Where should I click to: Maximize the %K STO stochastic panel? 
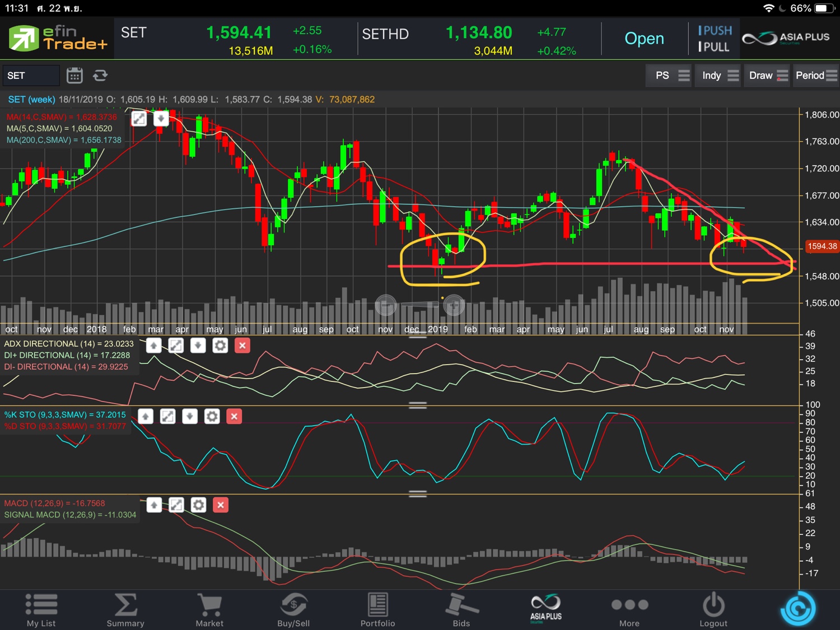167,416
